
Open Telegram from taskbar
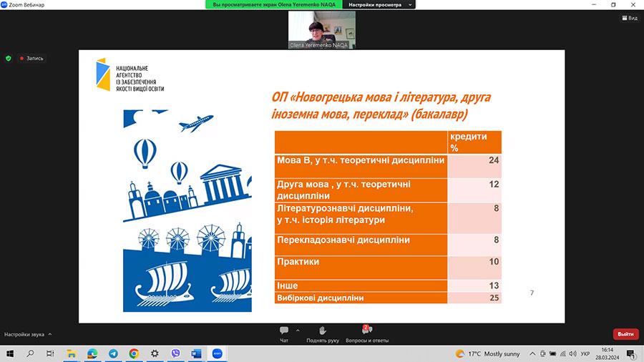113,353
